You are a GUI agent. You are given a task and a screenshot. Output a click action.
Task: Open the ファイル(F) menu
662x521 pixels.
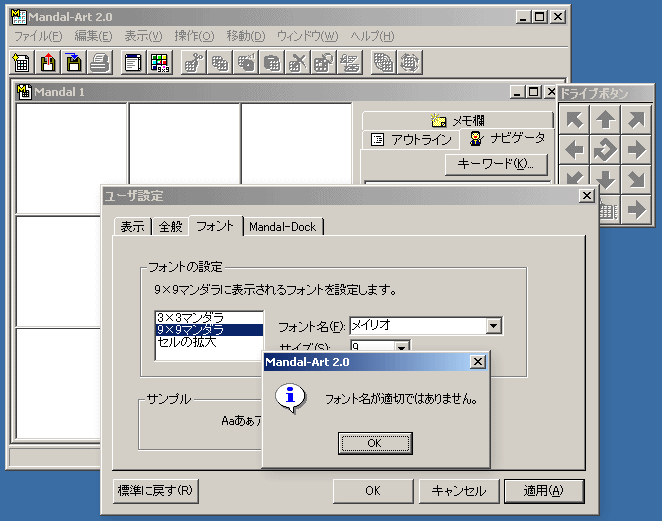(38, 36)
